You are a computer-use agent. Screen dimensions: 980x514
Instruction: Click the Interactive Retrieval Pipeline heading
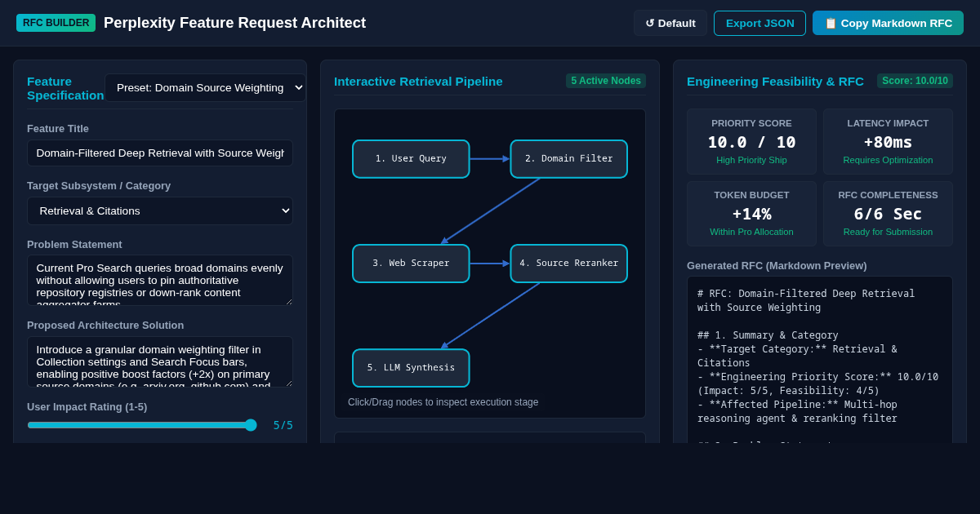click(418, 81)
